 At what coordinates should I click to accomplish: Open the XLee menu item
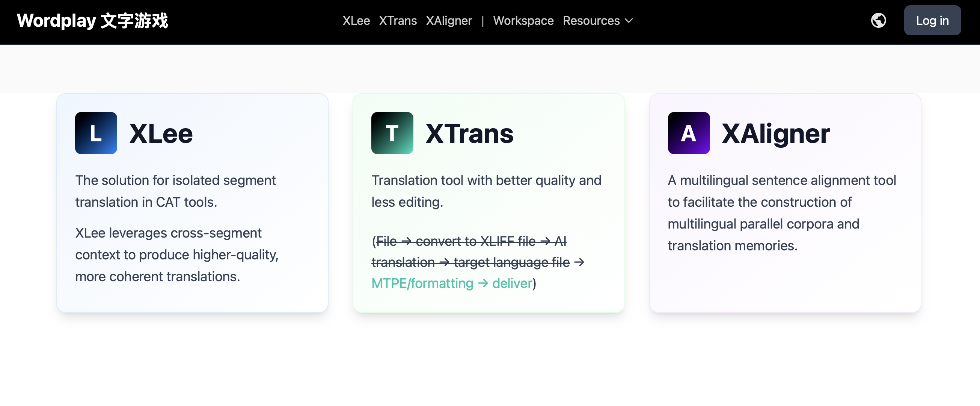tap(356, 21)
